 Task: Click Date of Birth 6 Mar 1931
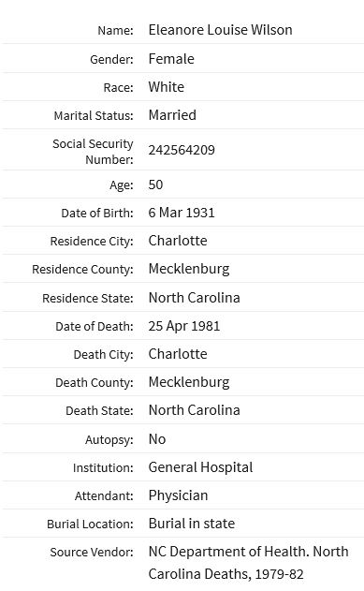182,213
